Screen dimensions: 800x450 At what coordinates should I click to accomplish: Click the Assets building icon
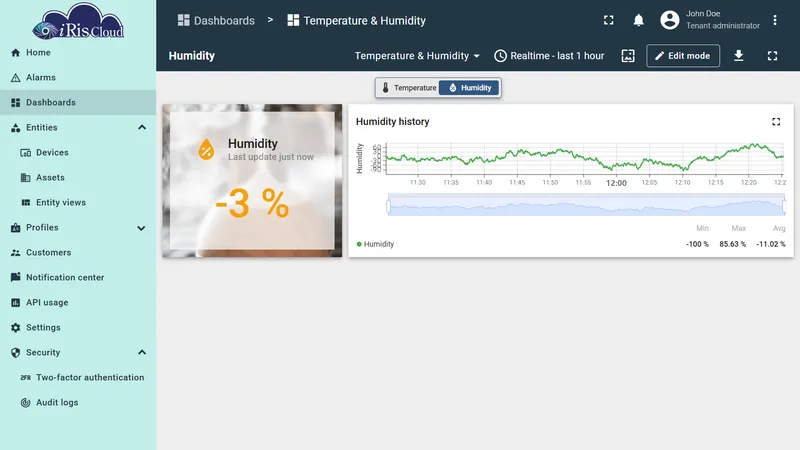[26, 178]
